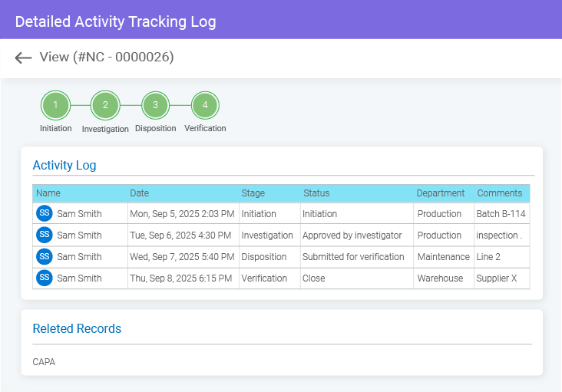Select step 4 Verification circle
The image size is (562, 392).
pos(205,105)
